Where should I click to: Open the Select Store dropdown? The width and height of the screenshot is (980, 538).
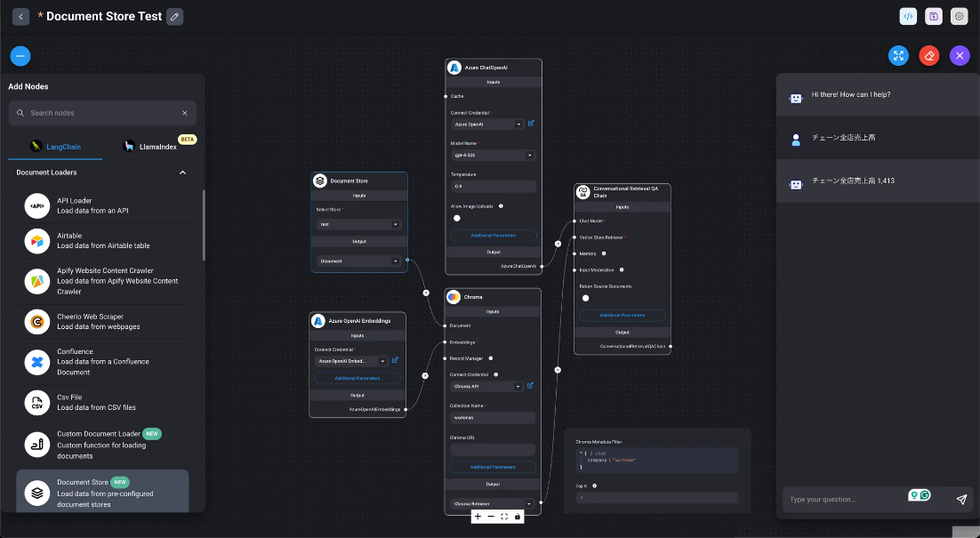click(x=359, y=224)
